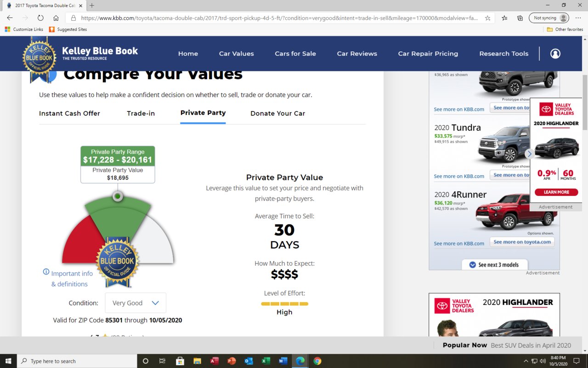Click the Learn More ad button

coord(556,192)
